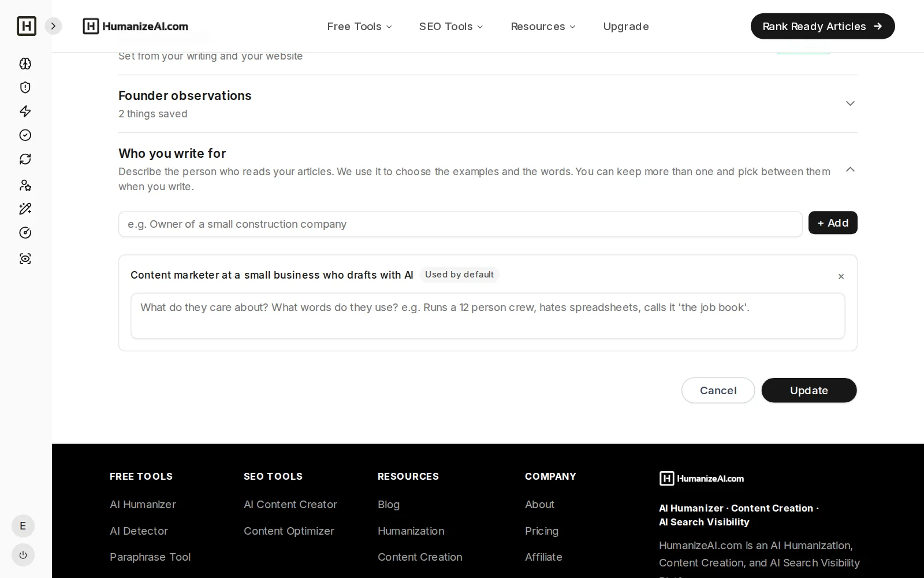924x578 pixels.
Task: Click the Used by default badge
Action: [459, 275]
